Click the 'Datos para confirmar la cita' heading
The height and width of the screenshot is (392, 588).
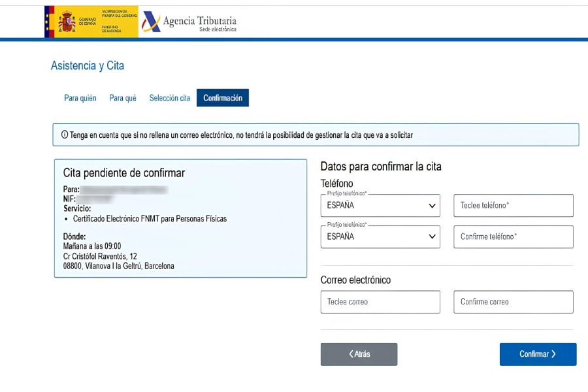tap(381, 167)
